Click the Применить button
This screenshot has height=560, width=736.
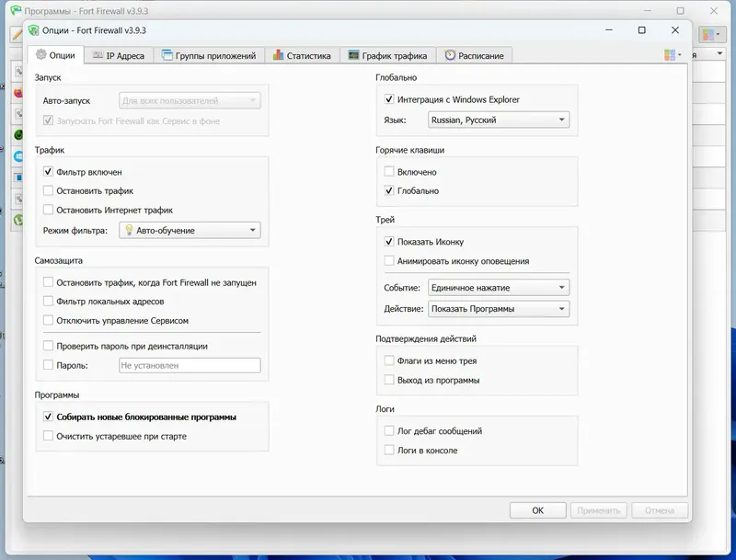[599, 510]
